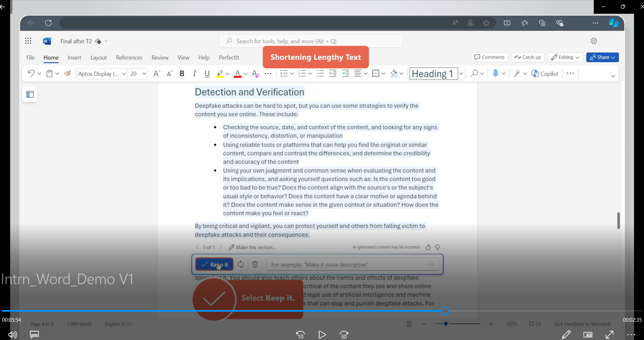
Task: Decrease font size with shrink icon
Action: click(169, 73)
